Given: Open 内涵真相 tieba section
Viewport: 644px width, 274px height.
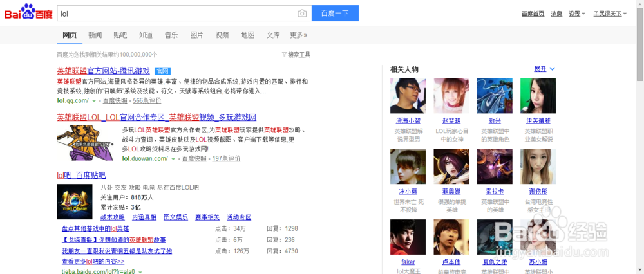Looking at the screenshot, I should click(x=144, y=217).
